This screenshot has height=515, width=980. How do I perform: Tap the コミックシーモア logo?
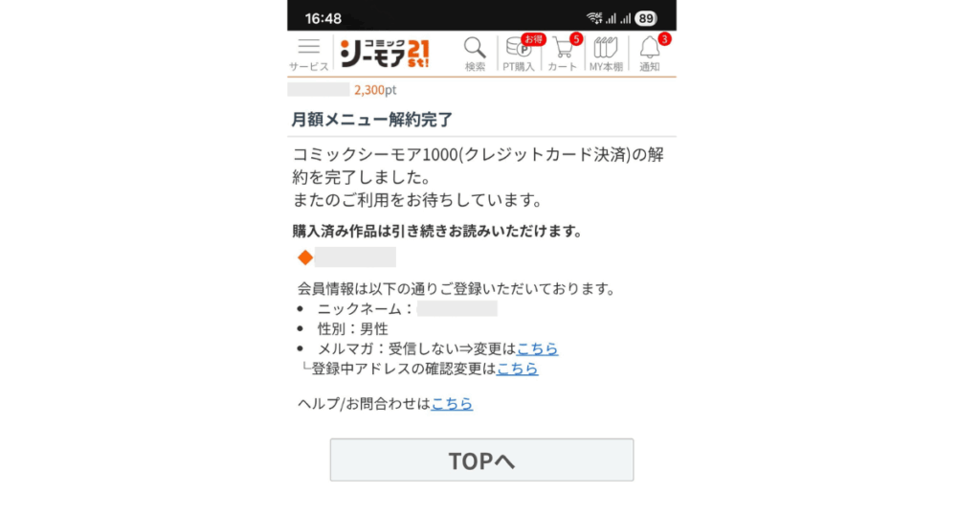pos(385,53)
